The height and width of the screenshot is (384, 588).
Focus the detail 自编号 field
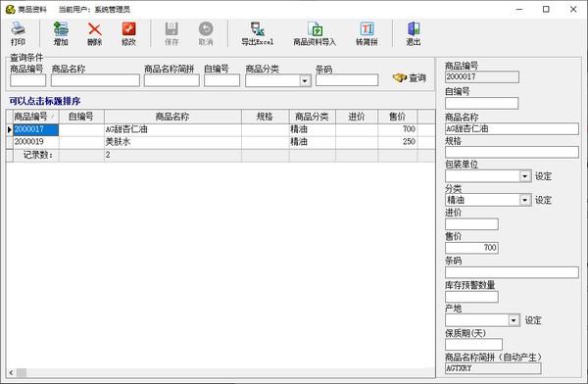pyautogui.click(x=482, y=103)
